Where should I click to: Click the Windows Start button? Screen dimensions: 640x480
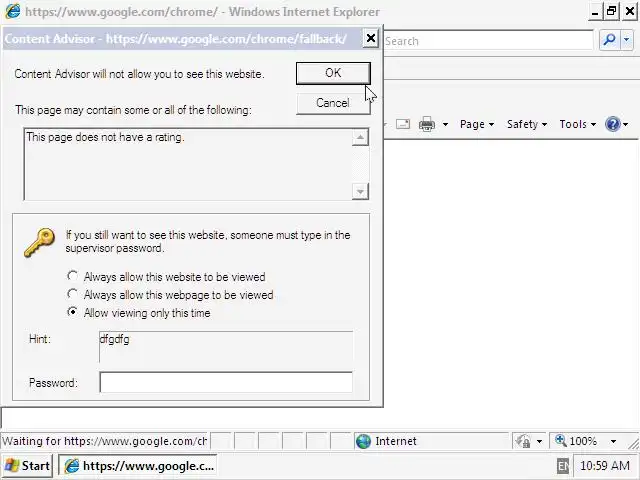point(27,466)
